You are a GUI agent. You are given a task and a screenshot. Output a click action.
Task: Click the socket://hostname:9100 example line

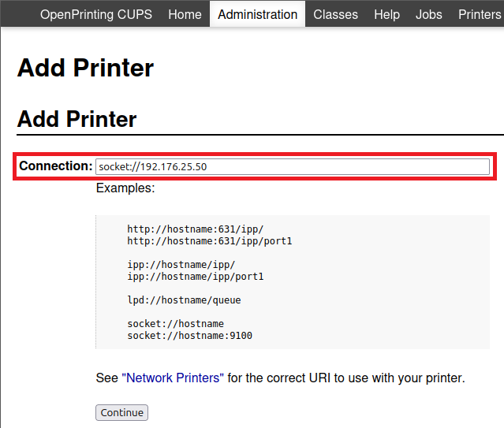click(189, 336)
